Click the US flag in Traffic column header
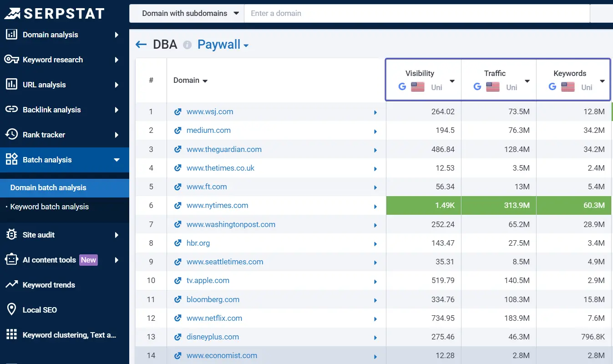The height and width of the screenshot is (364, 613). pyautogui.click(x=493, y=87)
